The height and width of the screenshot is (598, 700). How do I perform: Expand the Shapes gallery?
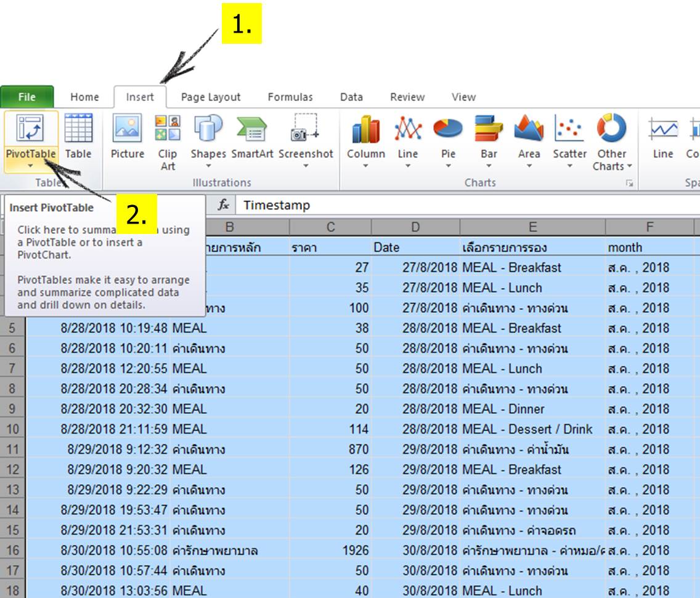coord(208,165)
